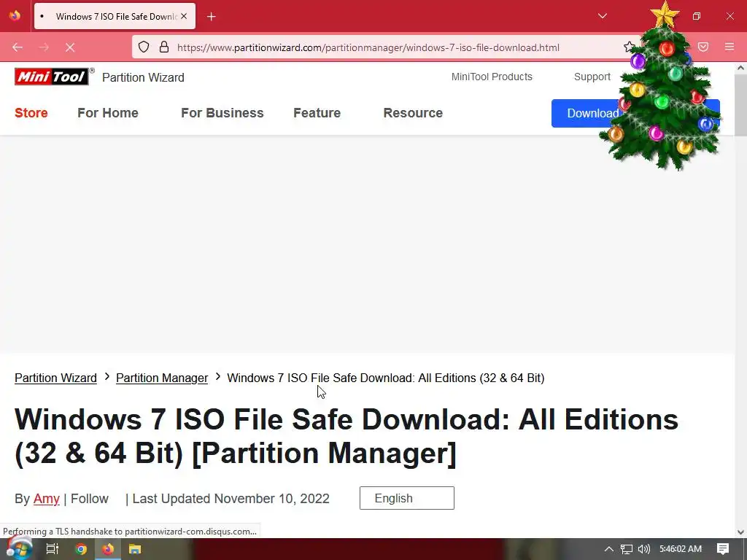
Task: Stop page loading with the X button
Action: [x=70, y=47]
